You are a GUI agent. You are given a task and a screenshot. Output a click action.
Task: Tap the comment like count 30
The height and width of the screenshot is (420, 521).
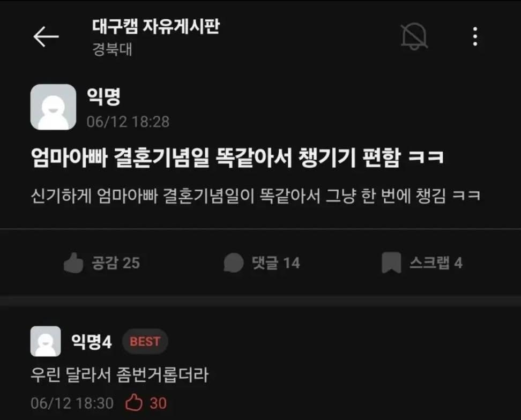pyautogui.click(x=158, y=403)
